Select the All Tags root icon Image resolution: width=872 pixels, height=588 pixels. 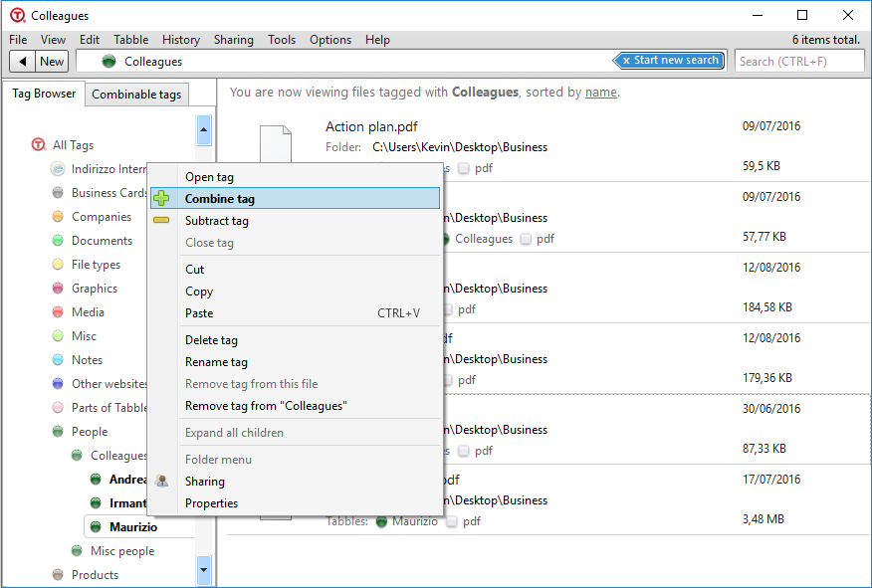(39, 145)
